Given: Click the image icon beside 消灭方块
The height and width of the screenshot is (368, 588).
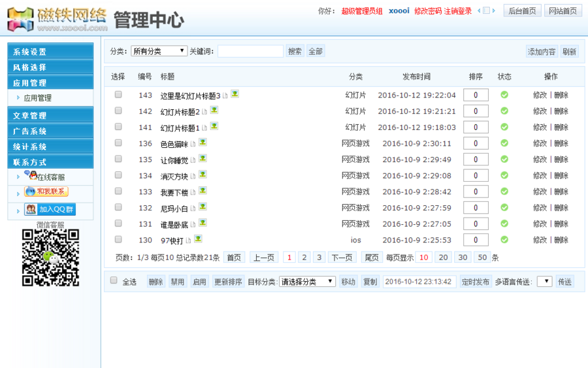Looking at the screenshot, I should [203, 175].
